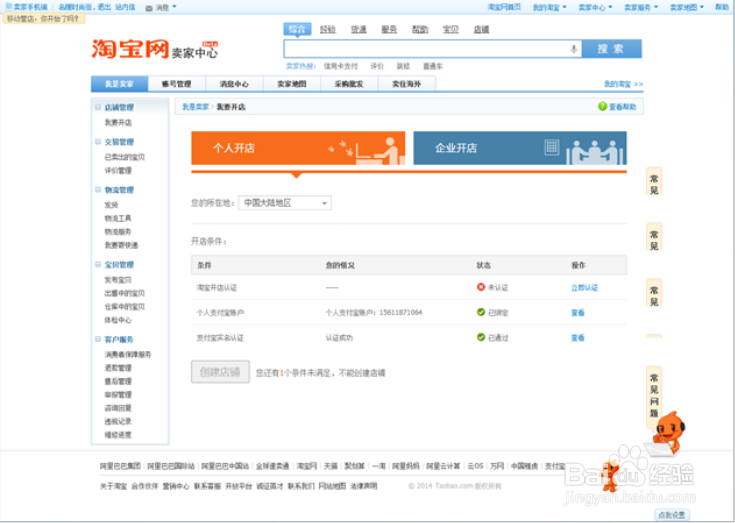Open 已卖出的宝贝 in the sidebar
The width and height of the screenshot is (735, 523).
pyautogui.click(x=125, y=157)
